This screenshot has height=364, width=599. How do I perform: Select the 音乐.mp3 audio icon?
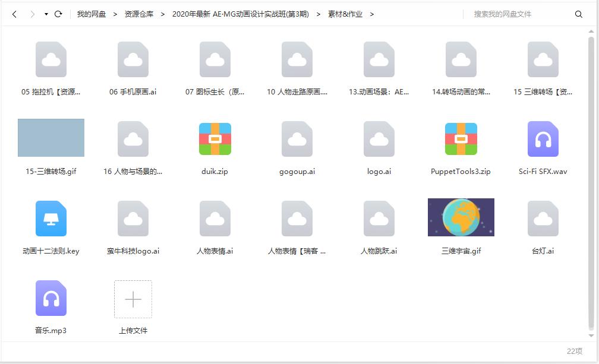click(51, 298)
